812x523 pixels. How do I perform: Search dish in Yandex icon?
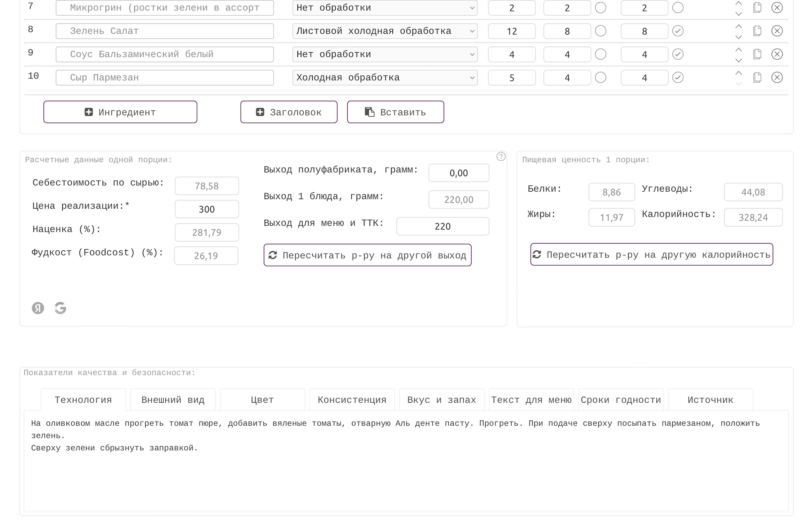(38, 308)
